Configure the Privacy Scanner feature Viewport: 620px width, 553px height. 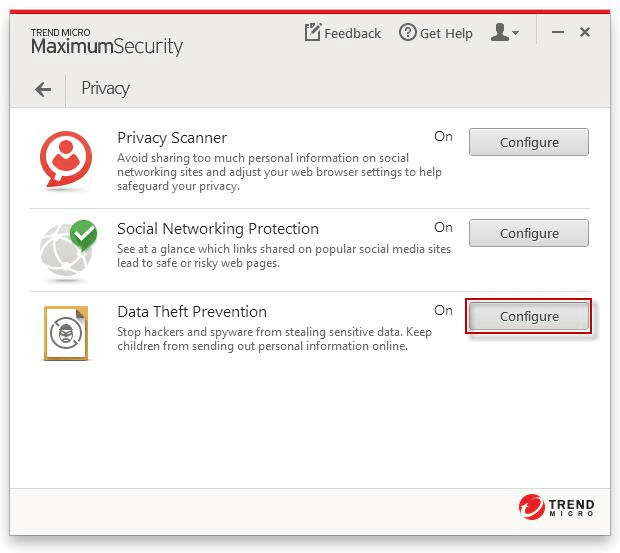pyautogui.click(x=529, y=142)
